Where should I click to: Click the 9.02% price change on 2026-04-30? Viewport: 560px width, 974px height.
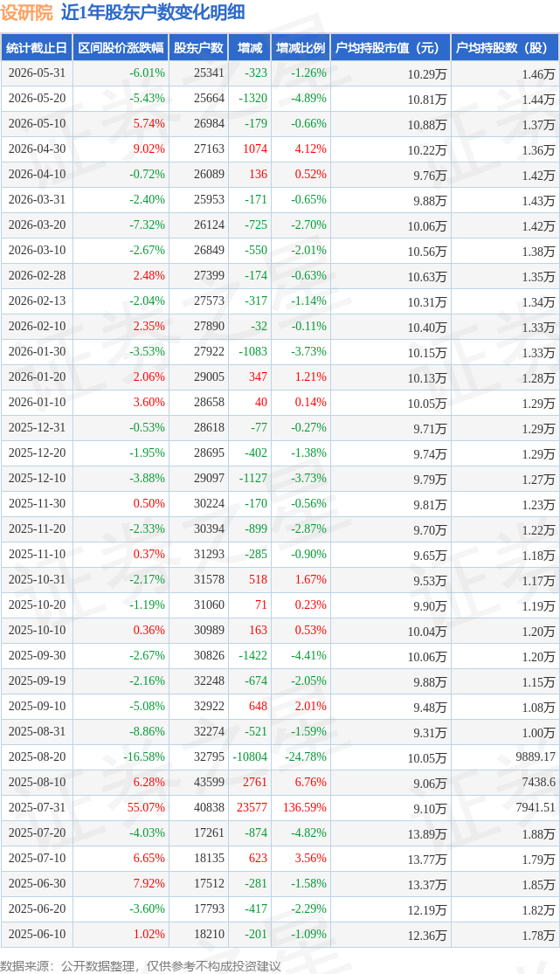pyautogui.click(x=149, y=149)
